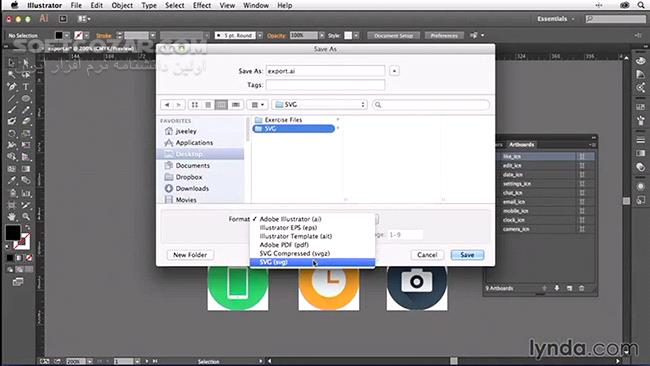This screenshot has height=366, width=650.
Task: Click the Save As filename field
Action: [325, 71]
